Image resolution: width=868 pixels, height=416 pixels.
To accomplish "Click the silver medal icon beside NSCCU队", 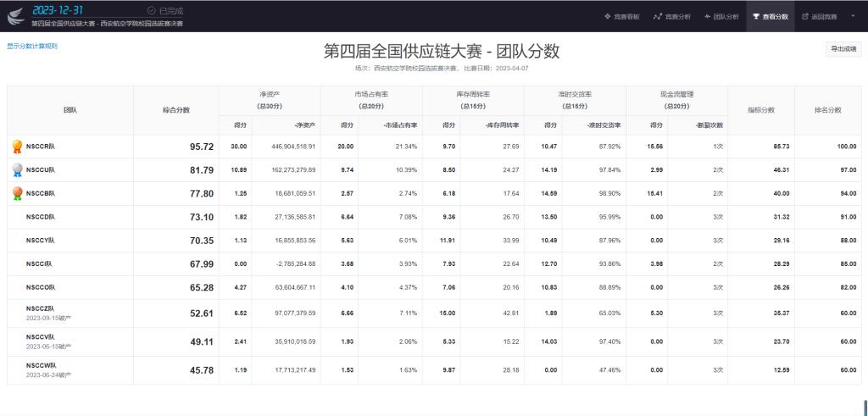I will [16, 170].
